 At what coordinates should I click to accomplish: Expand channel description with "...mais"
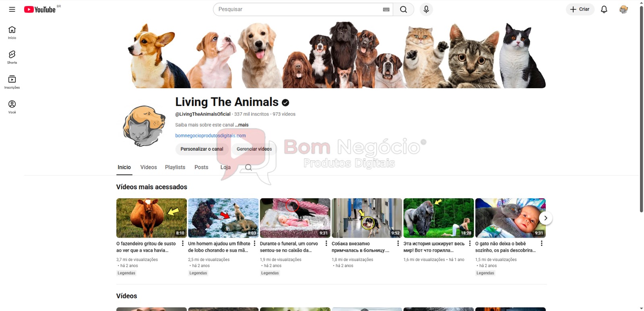tap(242, 125)
